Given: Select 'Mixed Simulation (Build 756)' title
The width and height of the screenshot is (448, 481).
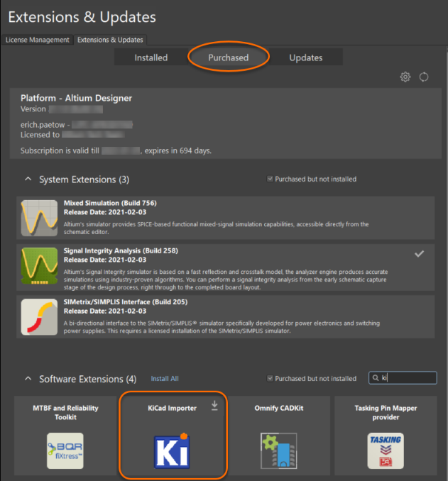Looking at the screenshot, I should pyautogui.click(x=110, y=203).
